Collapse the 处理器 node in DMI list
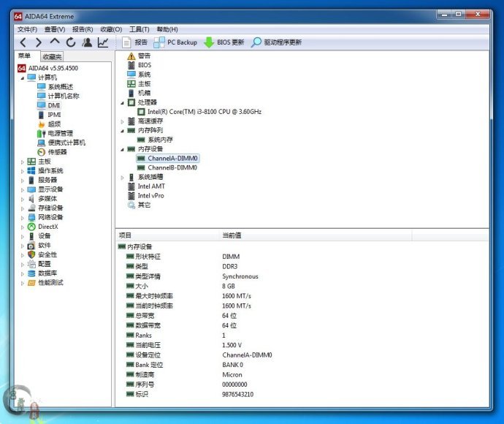 122,103
